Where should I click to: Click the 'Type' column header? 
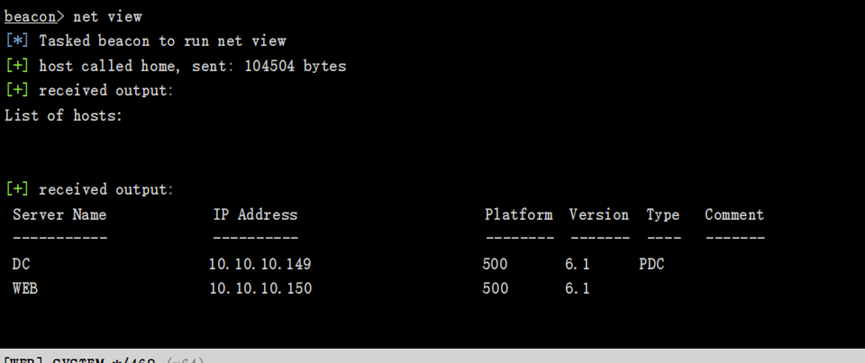(663, 215)
